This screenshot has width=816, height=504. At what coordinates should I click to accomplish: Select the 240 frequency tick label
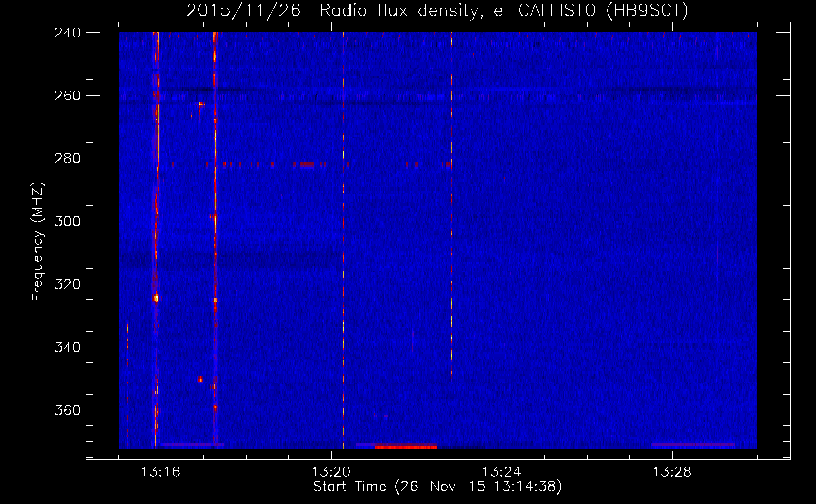coord(68,33)
